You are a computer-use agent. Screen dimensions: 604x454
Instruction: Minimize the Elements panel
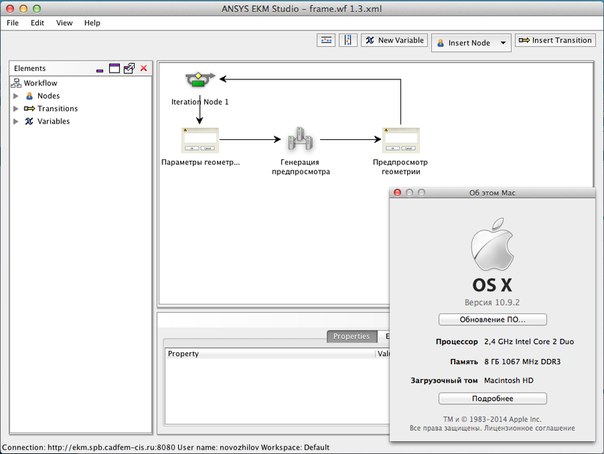(100, 70)
